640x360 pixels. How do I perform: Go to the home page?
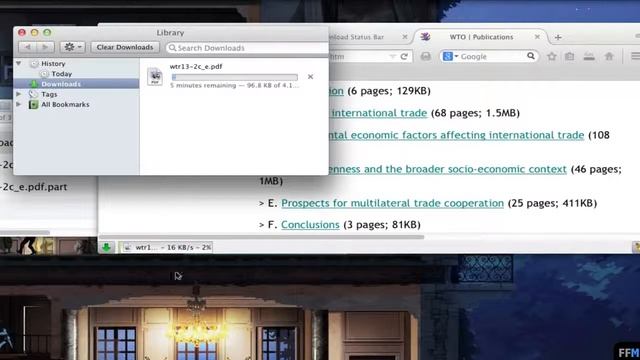[x=609, y=56]
